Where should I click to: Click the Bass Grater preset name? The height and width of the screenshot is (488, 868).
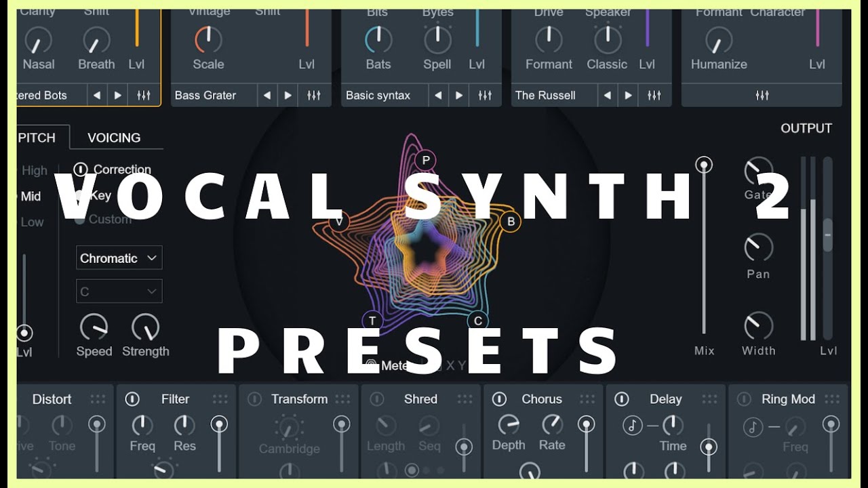pos(205,96)
